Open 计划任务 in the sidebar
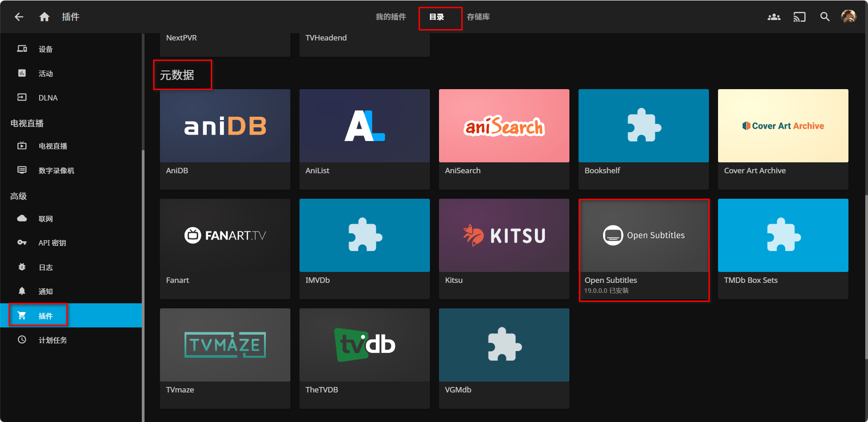The image size is (868, 422). tap(53, 340)
